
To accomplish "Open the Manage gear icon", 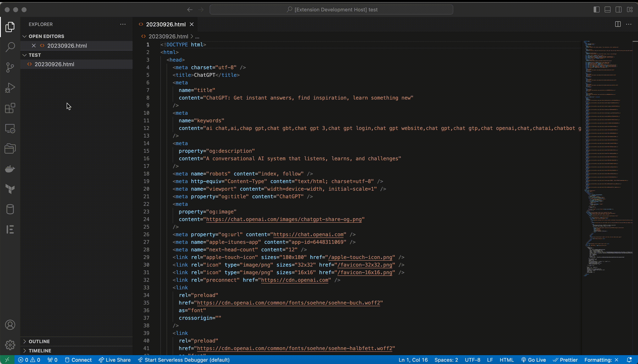I will 10,345.
